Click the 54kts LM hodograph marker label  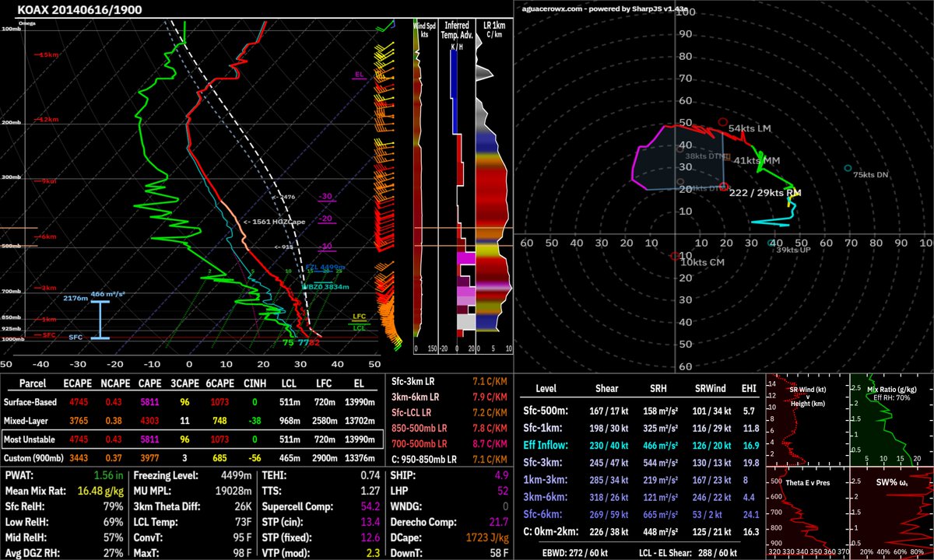click(x=750, y=128)
